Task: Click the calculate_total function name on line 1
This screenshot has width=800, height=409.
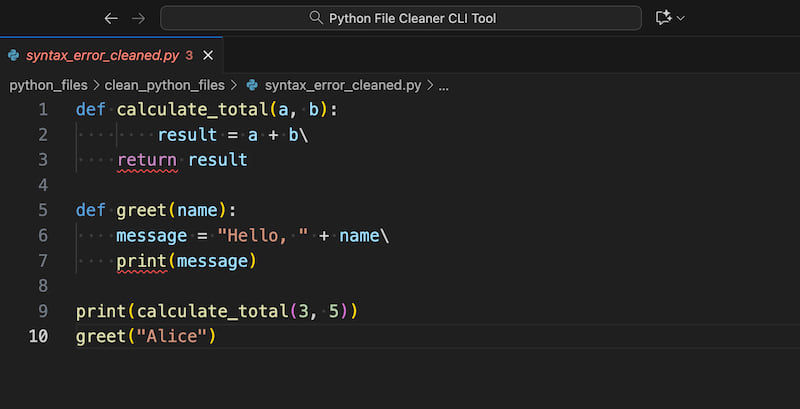Action: tap(192, 110)
